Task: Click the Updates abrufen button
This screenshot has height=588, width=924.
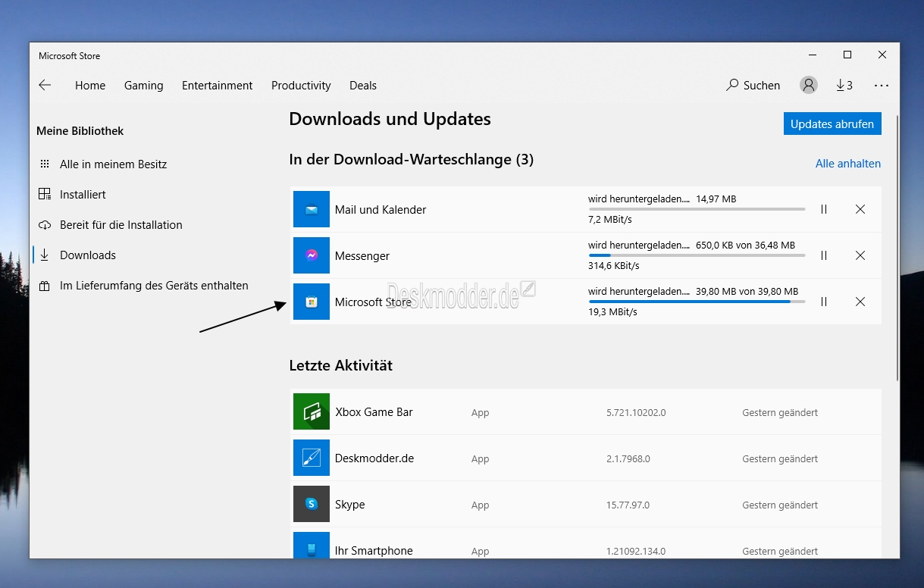Action: click(832, 124)
